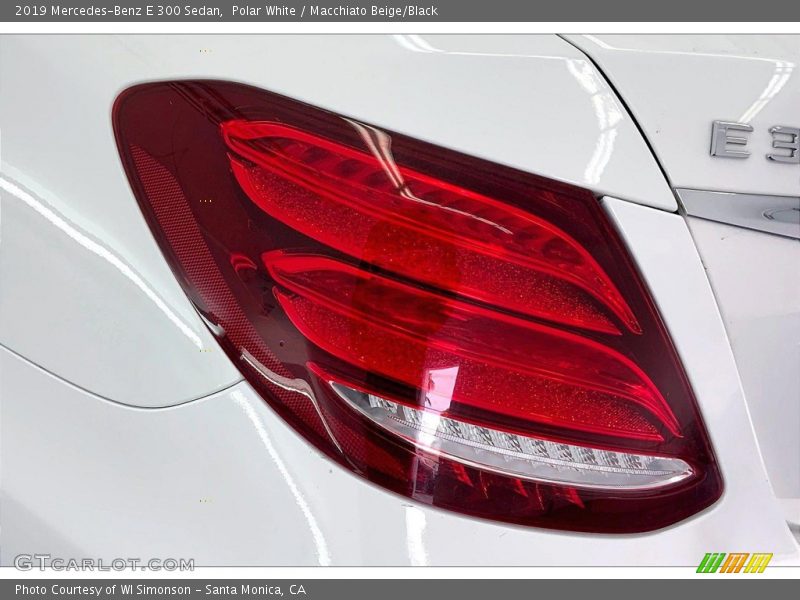
Task: Click the chrome trunk trim strip
Action: [x=740, y=208]
